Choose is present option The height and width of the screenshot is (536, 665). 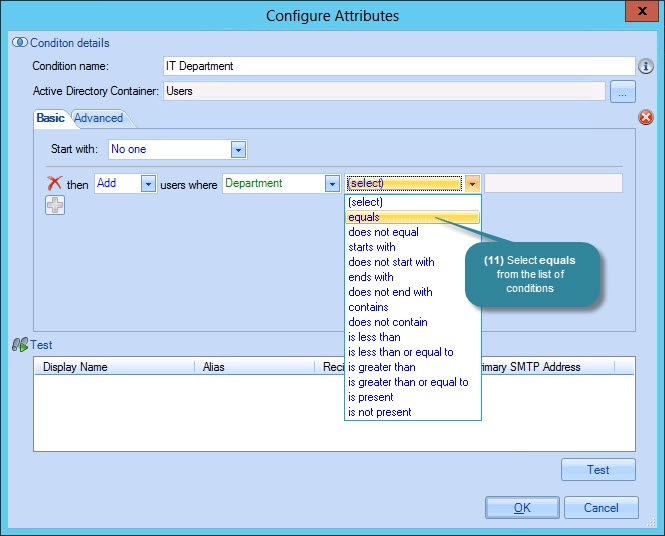(413, 397)
